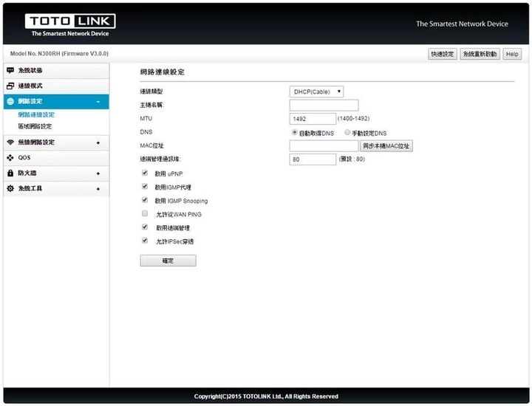Toggle the enable remote management checkbox
Viewport: 532px width, 406px height.
145,227
